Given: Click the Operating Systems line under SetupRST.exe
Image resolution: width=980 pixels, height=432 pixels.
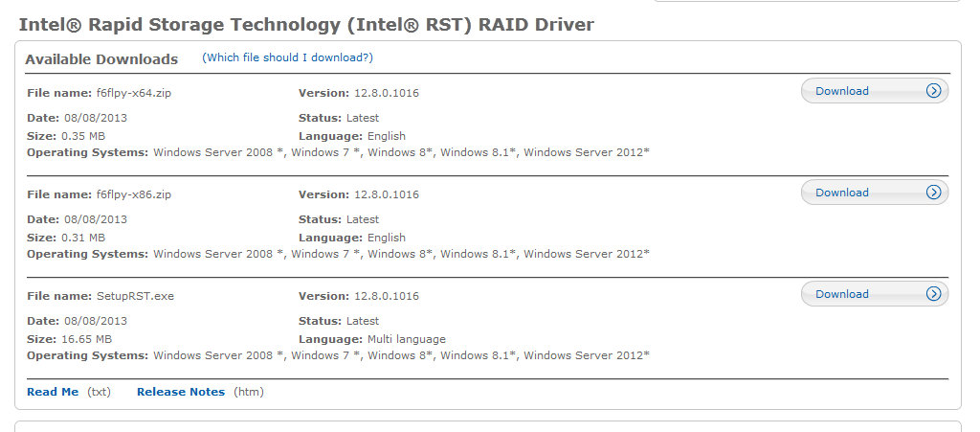Looking at the screenshot, I should click(x=338, y=355).
